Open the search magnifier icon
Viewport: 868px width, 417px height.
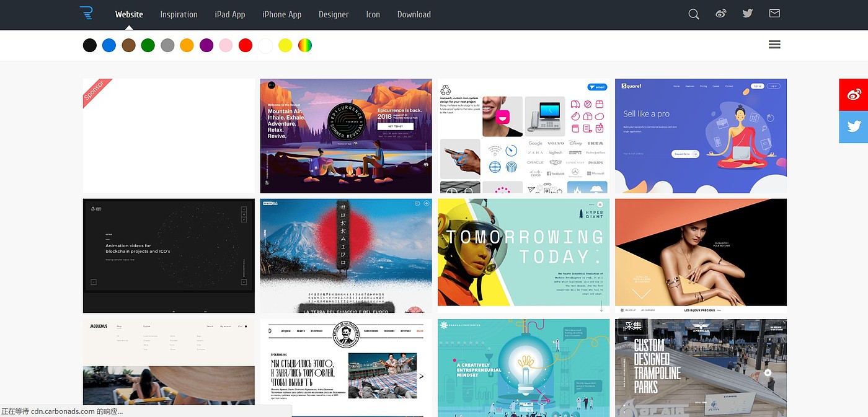tap(694, 14)
